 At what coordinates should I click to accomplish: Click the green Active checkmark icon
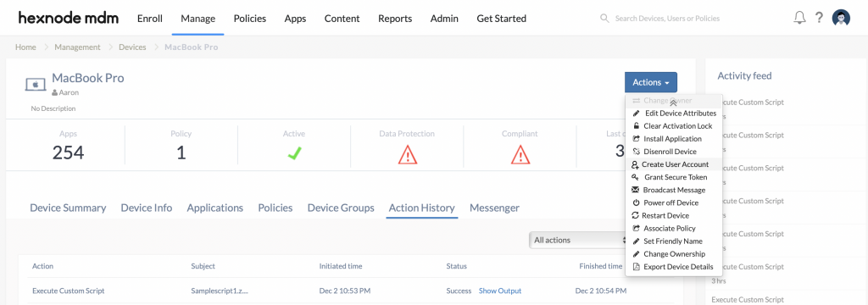294,153
